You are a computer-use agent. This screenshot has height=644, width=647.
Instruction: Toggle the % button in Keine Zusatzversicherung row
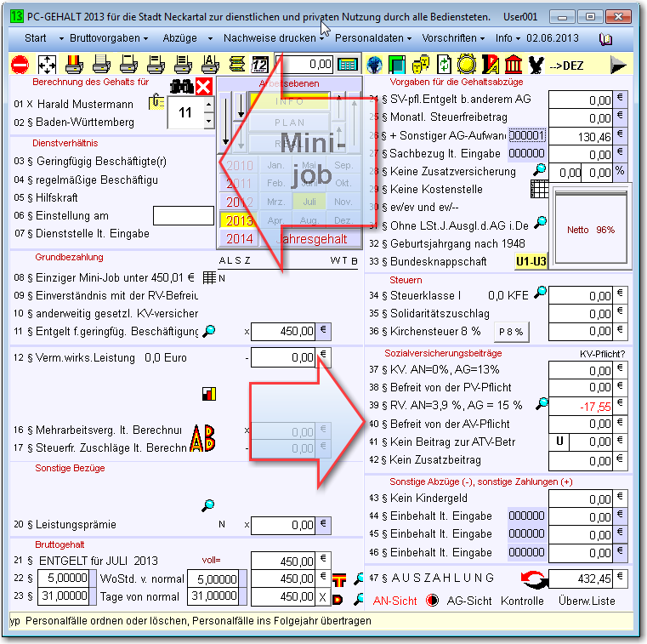[x=620, y=172]
